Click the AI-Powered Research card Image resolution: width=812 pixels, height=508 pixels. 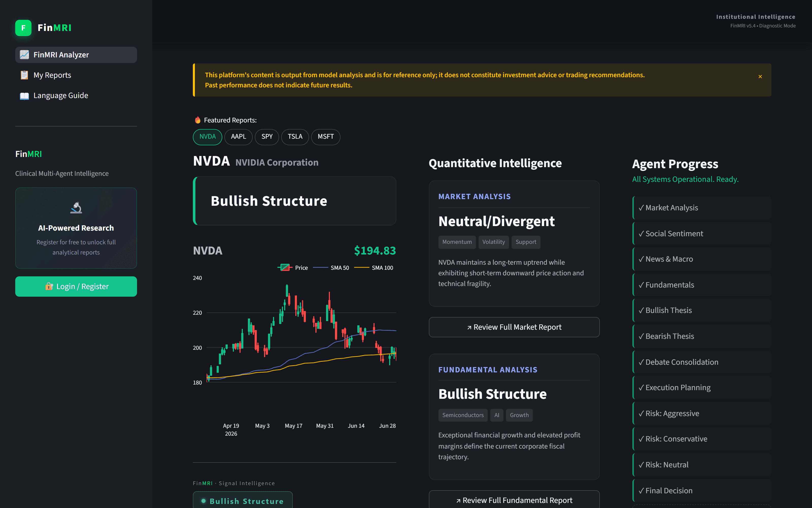[76, 228]
